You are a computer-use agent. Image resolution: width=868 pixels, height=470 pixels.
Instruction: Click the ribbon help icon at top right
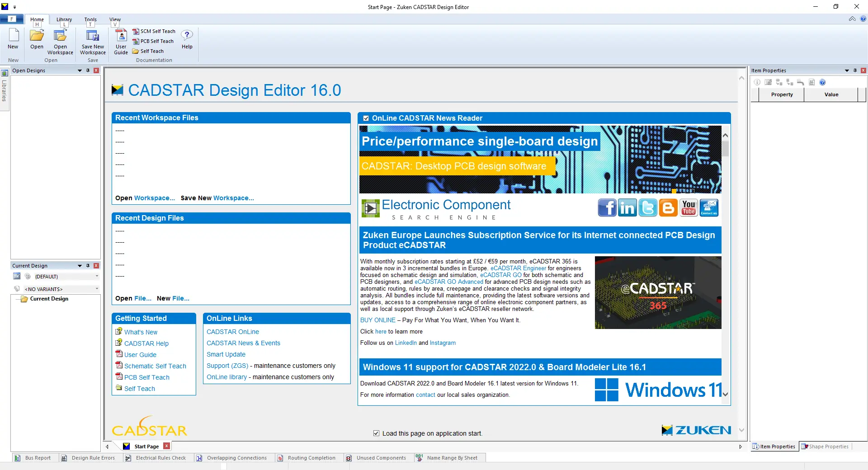pos(863,19)
